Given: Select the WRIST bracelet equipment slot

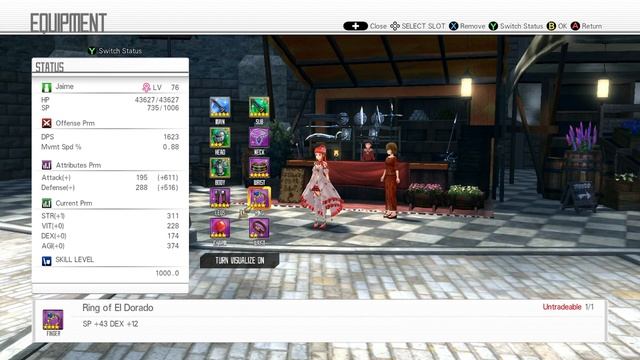Looking at the screenshot, I should [x=259, y=168].
